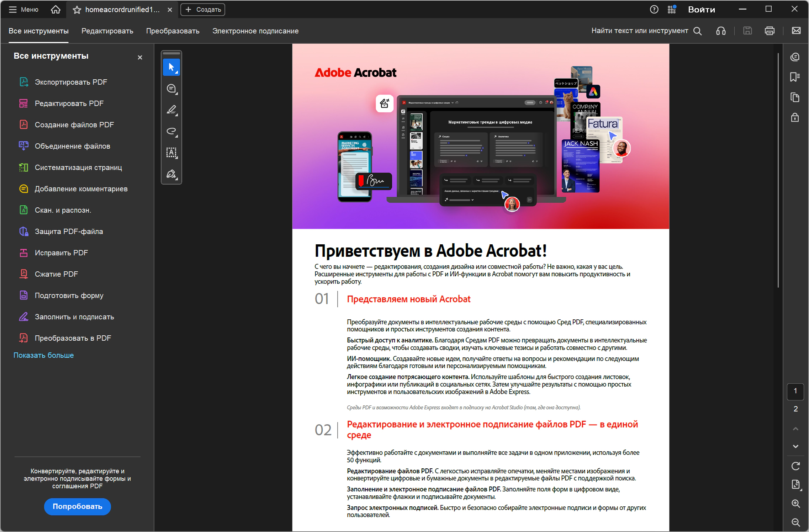Screen dimensions: 809x532
Task: Go to next page down chevron
Action: coord(795,446)
